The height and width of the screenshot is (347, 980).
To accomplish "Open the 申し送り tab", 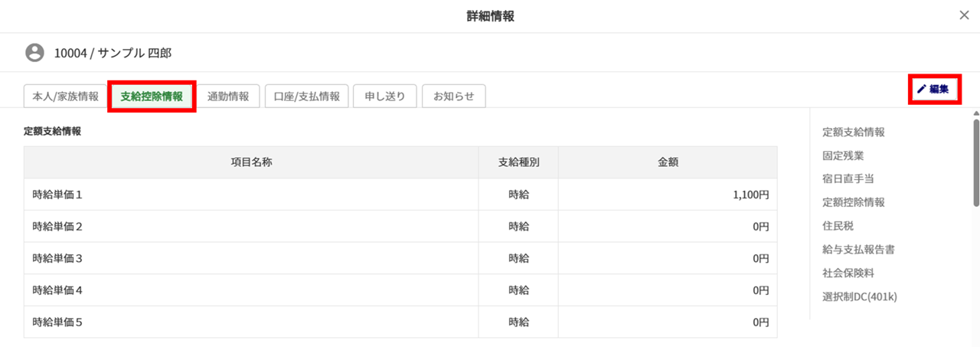I will [x=384, y=97].
